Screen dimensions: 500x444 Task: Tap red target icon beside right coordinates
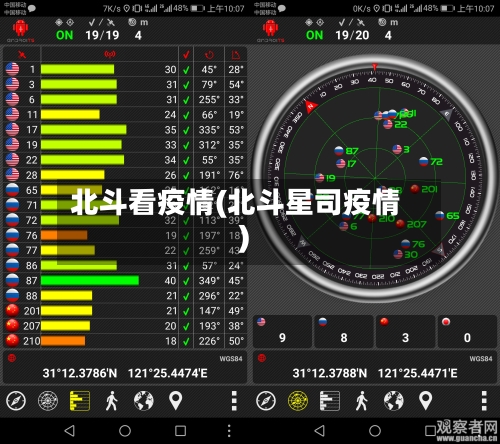262,358
